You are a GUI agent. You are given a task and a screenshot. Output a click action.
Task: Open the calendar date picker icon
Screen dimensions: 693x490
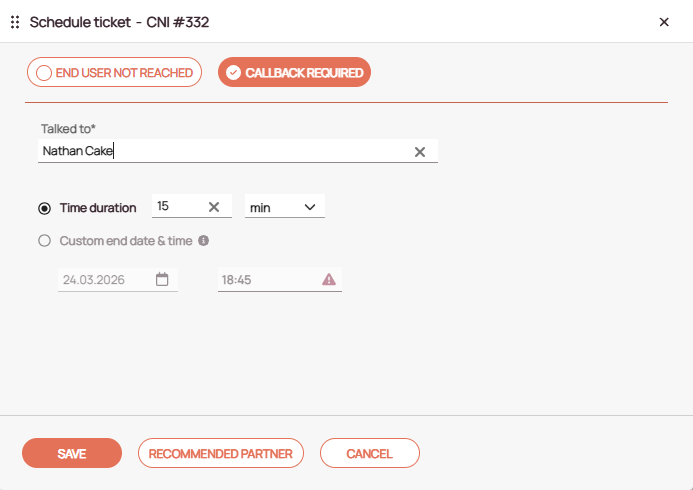[162, 280]
